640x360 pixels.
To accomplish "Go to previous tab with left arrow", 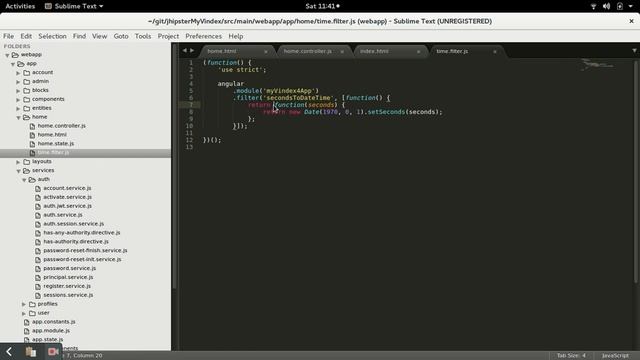I will point(184,51).
